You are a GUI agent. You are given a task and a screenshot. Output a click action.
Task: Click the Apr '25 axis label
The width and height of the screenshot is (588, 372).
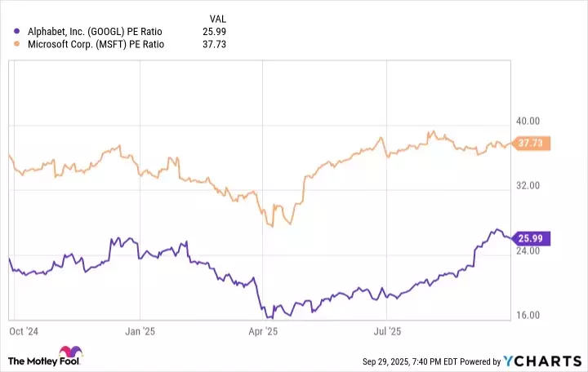pos(265,331)
